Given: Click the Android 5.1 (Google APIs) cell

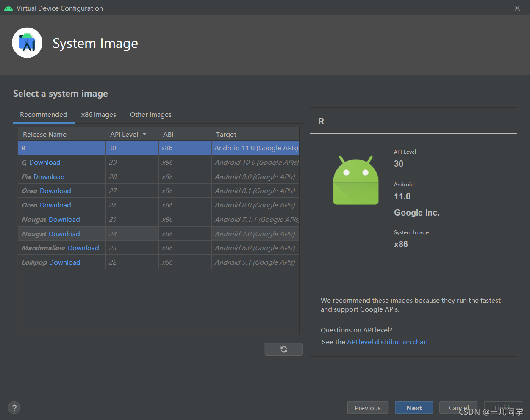Looking at the screenshot, I should click(255, 262).
